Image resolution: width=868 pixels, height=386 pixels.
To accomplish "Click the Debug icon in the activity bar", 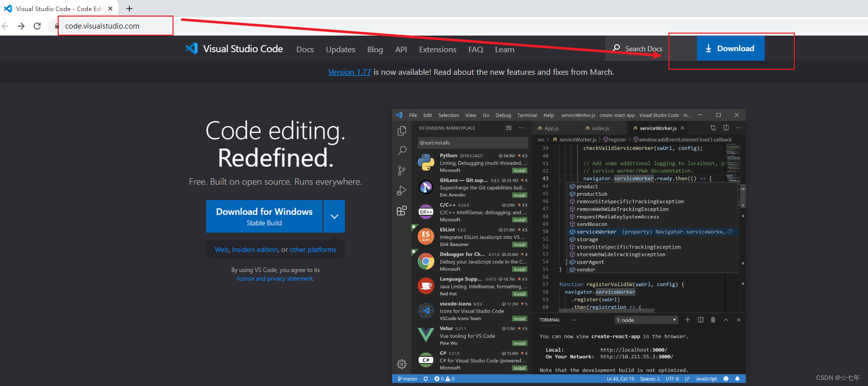I will [x=402, y=191].
